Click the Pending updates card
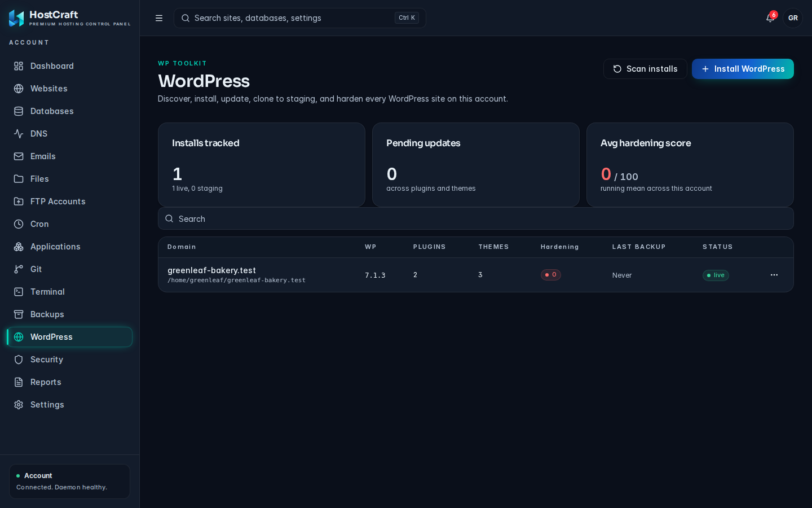 [476, 165]
